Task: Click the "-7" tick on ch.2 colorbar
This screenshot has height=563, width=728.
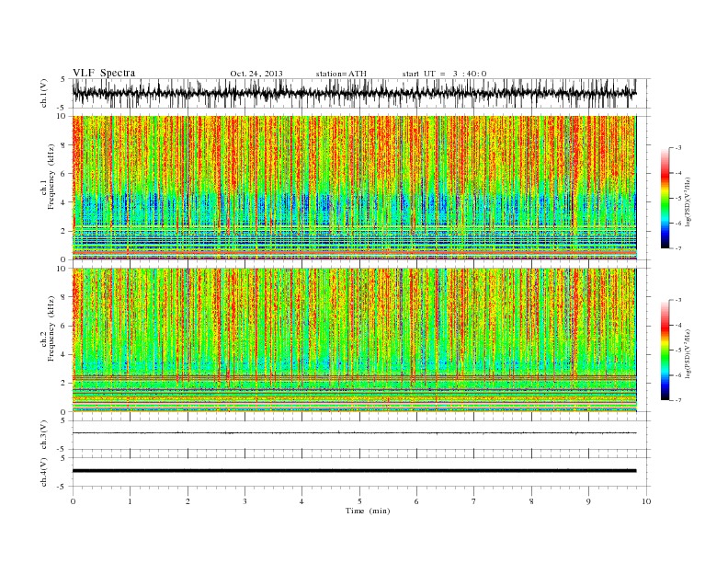Action: 678,400
